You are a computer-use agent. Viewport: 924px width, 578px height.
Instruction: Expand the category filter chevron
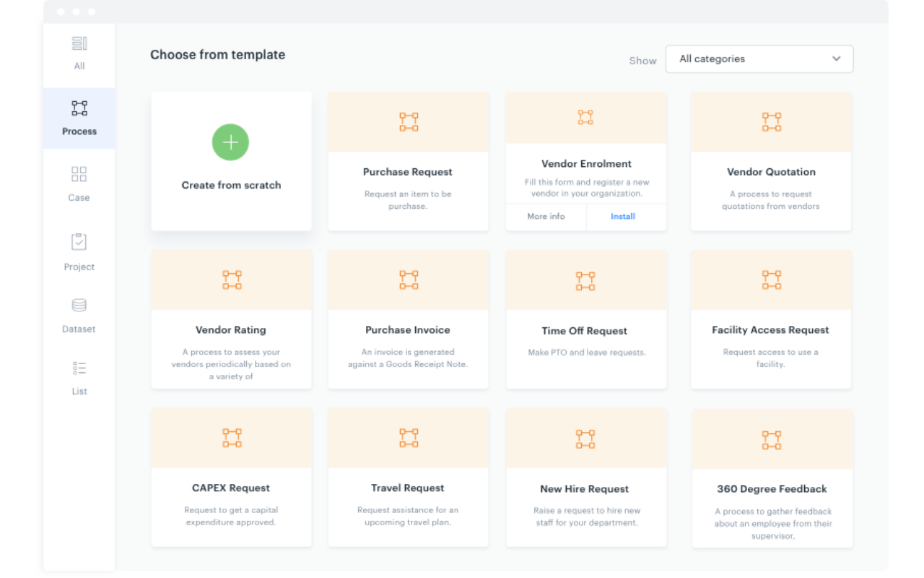point(836,59)
